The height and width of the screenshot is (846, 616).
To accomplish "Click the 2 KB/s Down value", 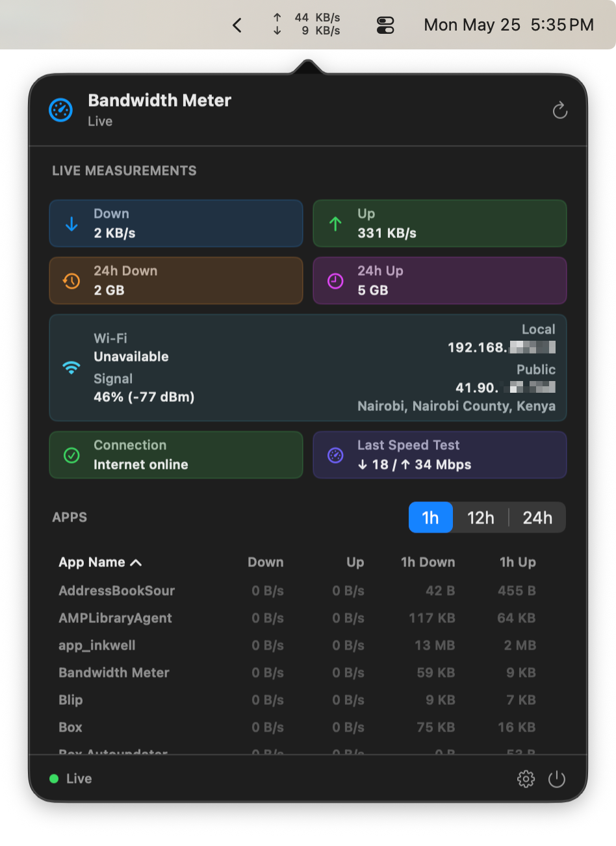I will (114, 233).
